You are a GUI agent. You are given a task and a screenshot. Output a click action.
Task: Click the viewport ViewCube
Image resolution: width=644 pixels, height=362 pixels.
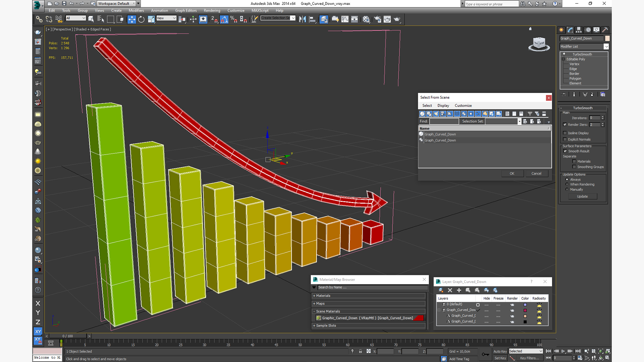(x=539, y=44)
